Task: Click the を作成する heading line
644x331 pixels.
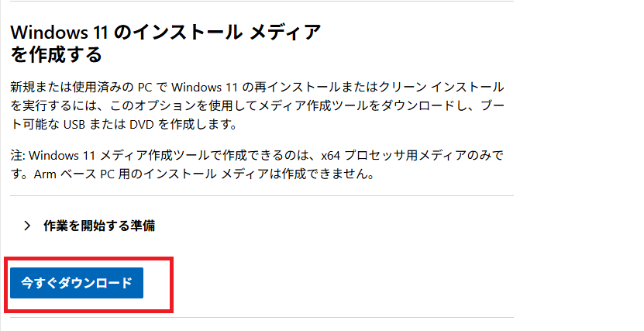Action: (56, 54)
